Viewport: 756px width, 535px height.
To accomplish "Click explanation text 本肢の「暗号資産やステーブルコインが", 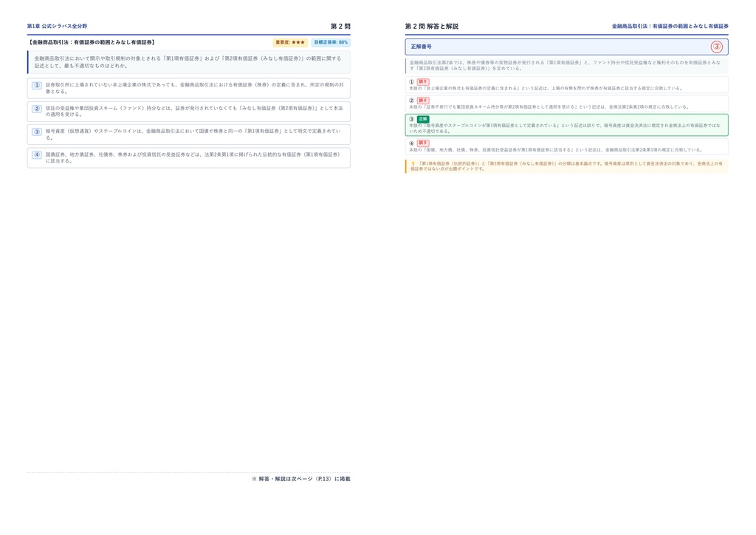I will tap(565, 129).
